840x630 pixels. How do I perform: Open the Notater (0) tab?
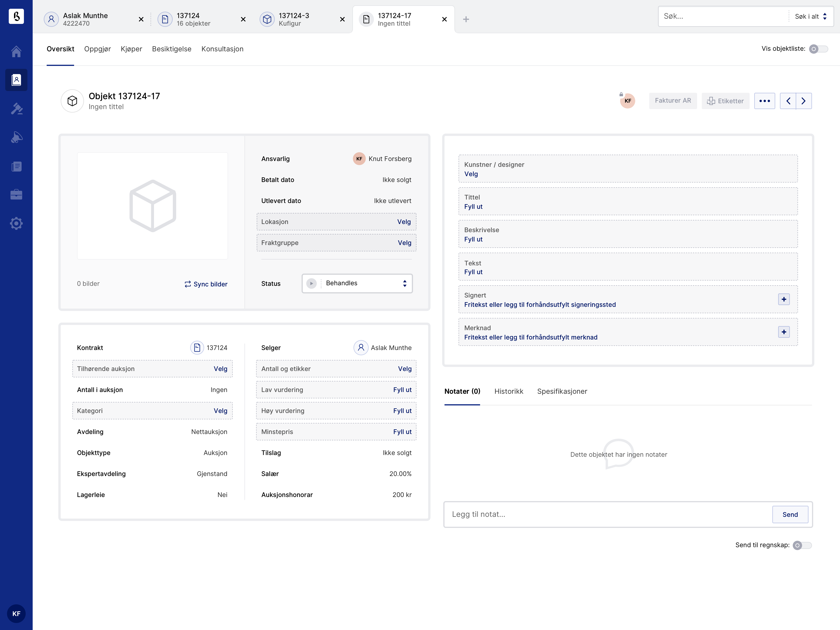462,391
